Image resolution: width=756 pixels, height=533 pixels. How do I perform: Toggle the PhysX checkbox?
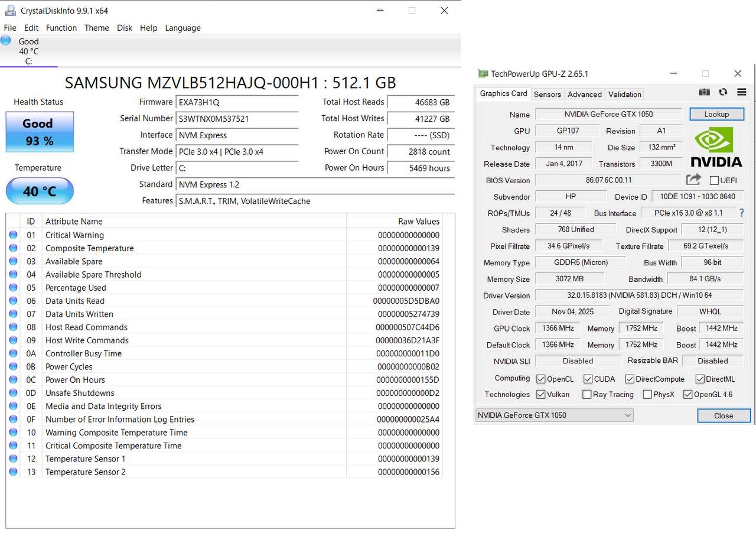click(x=647, y=394)
